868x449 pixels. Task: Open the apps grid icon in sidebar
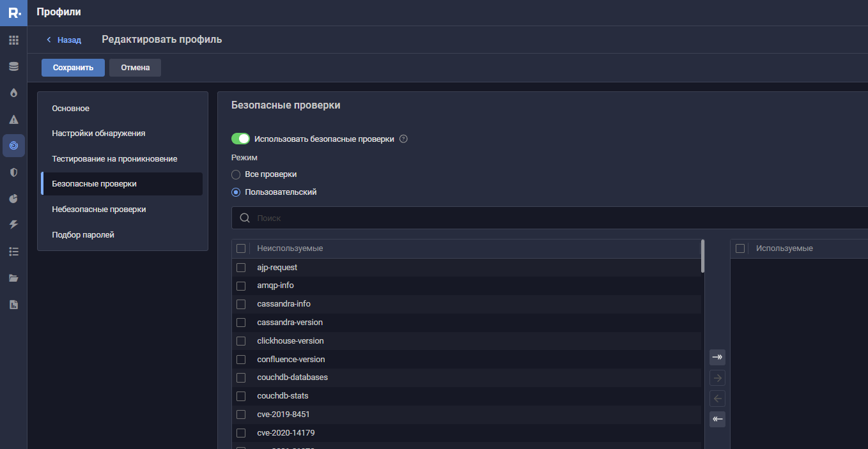13,40
